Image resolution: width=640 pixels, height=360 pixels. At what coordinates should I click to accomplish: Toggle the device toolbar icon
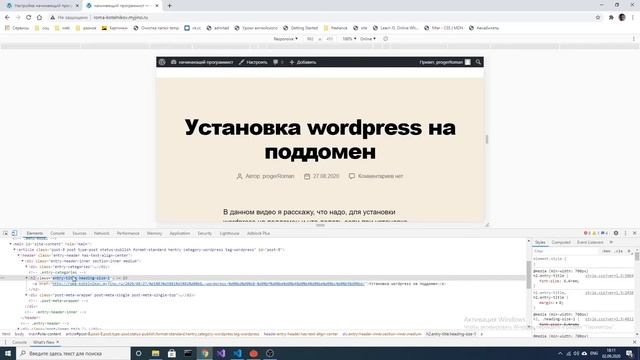click(14, 233)
